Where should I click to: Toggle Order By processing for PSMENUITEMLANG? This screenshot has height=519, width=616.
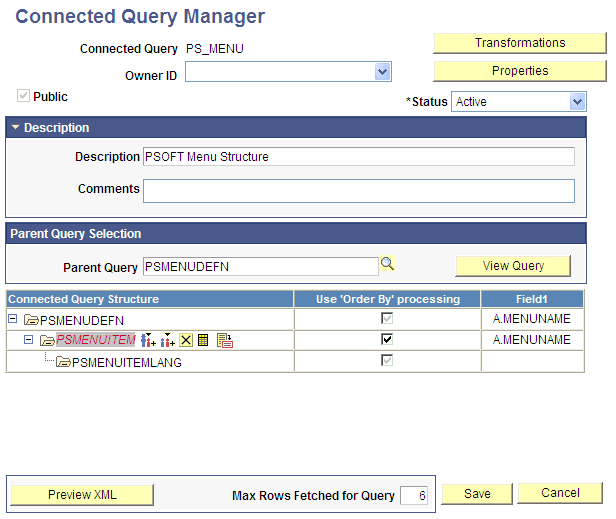[x=387, y=360]
